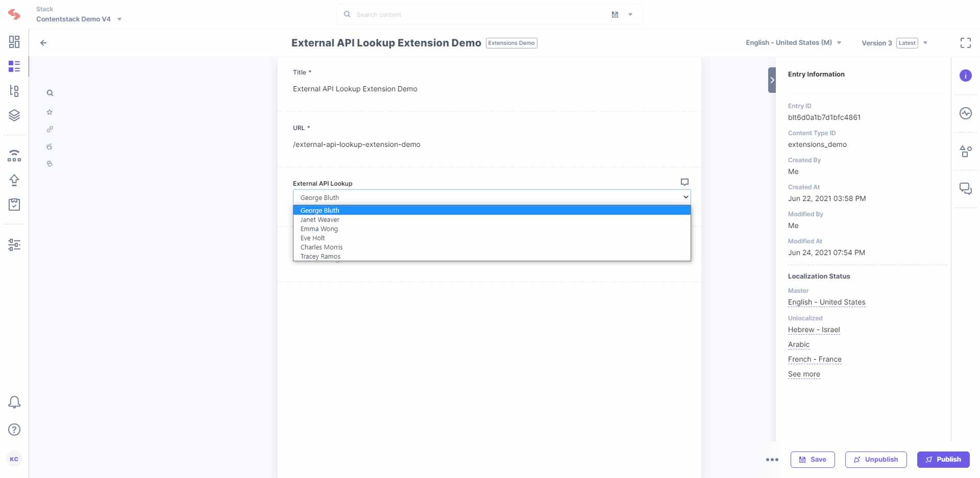
Task: Click the search magnifier in the entry side toolbar
Action: (50, 93)
